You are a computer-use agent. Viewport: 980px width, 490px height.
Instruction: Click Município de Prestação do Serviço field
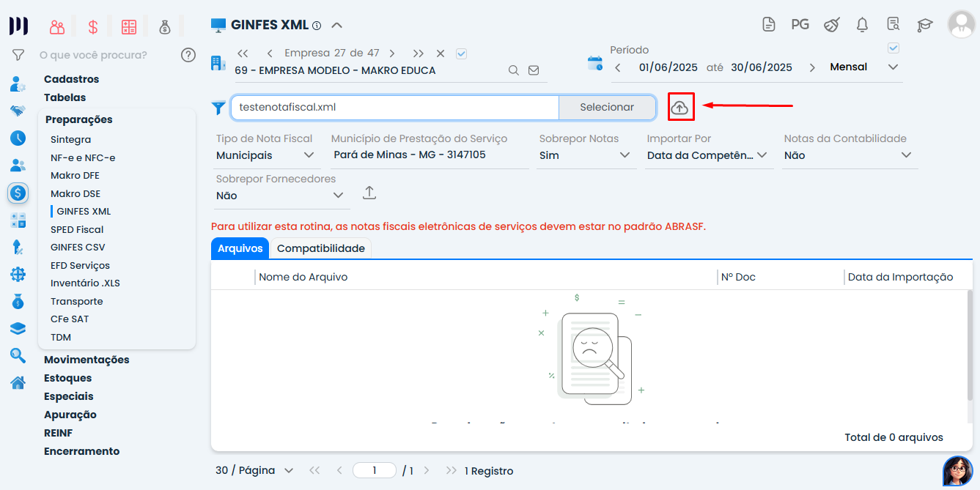[430, 155]
